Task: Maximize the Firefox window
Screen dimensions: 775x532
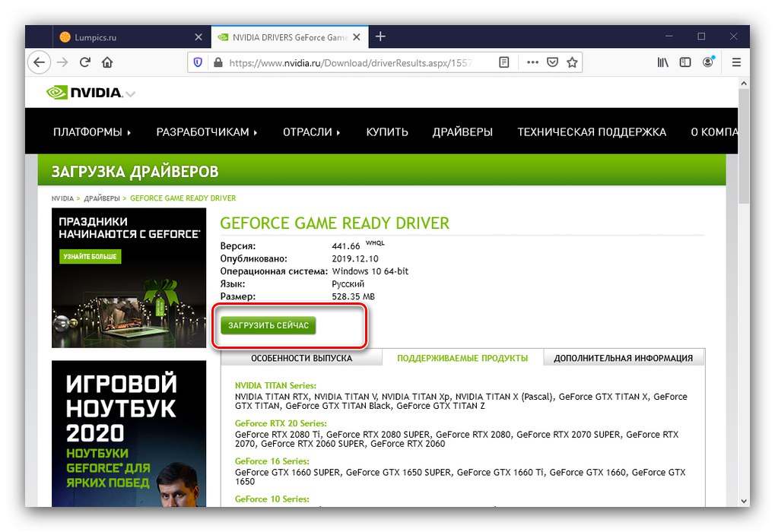Action: click(701, 36)
